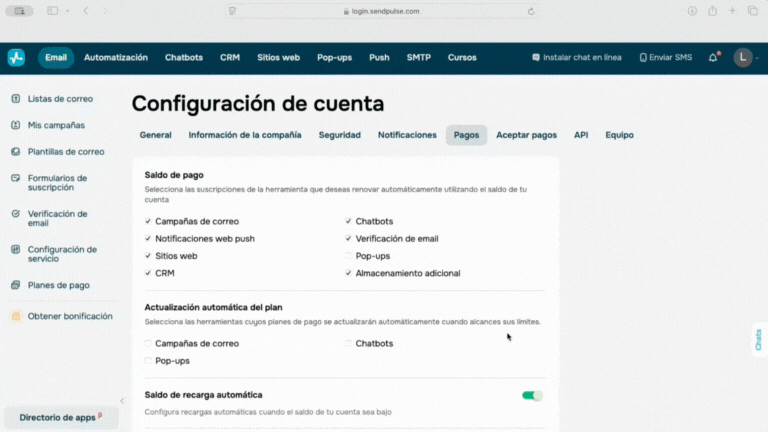Click the browser reload page icon

click(531, 11)
